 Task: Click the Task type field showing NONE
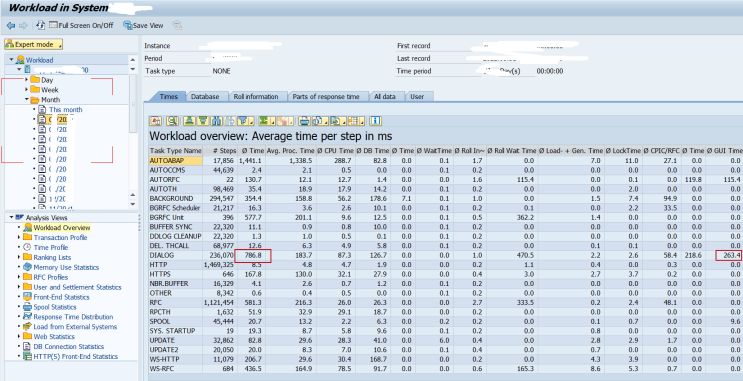point(221,71)
